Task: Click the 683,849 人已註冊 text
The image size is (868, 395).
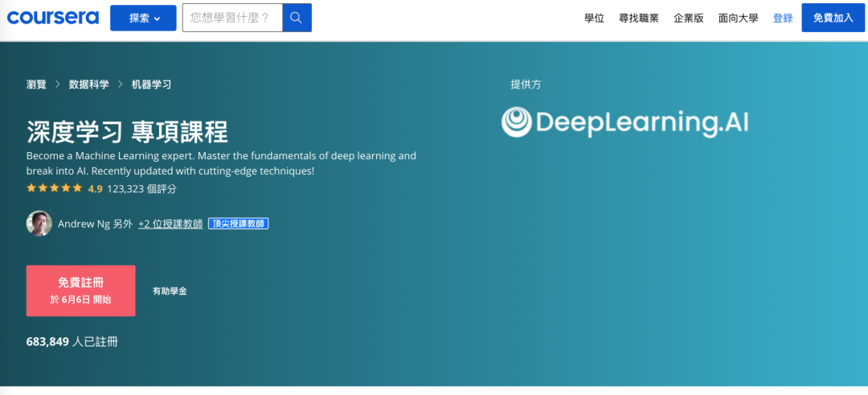Action: click(x=72, y=342)
